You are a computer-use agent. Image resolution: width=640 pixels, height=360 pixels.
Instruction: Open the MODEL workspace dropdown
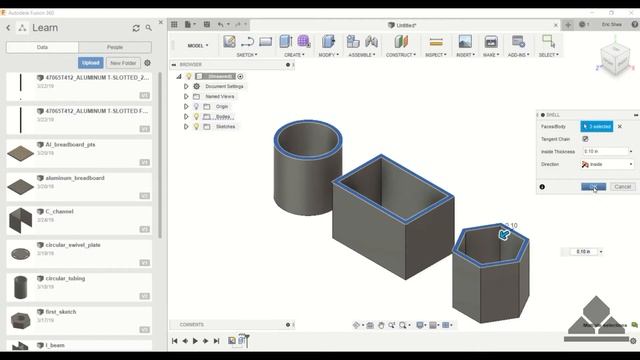198,45
